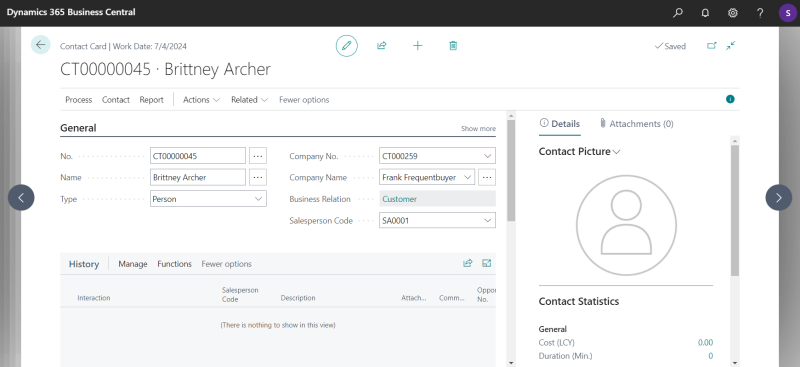The width and height of the screenshot is (800, 367).
Task: Expand Contact Picture chevron
Action: click(616, 152)
